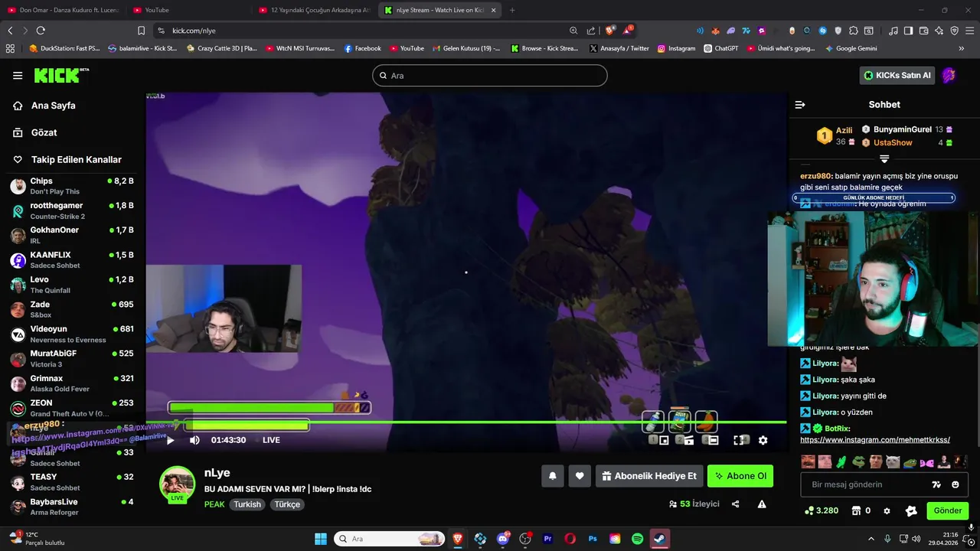Insert the green Pepe frog emote

pyautogui.click(x=858, y=461)
